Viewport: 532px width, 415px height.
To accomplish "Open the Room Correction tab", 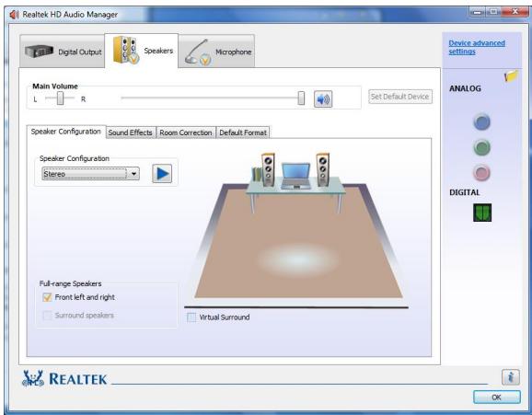I will 186,133.
